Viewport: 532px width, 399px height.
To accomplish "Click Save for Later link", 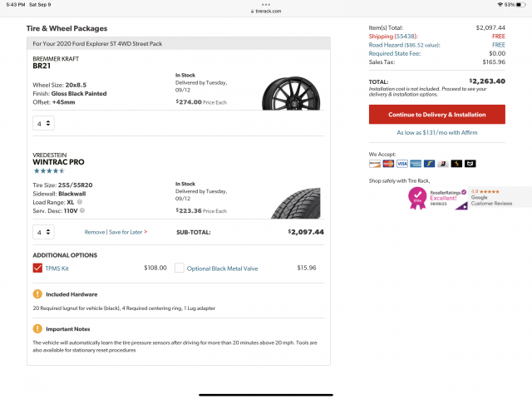I will [128, 232].
